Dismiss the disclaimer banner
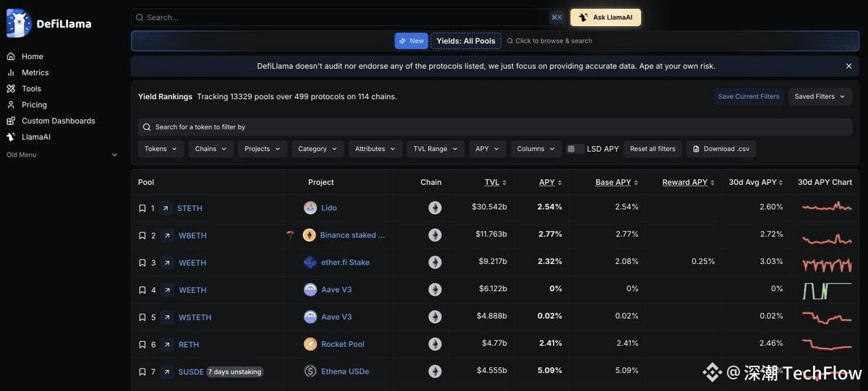Image resolution: width=868 pixels, height=391 pixels. tap(848, 66)
